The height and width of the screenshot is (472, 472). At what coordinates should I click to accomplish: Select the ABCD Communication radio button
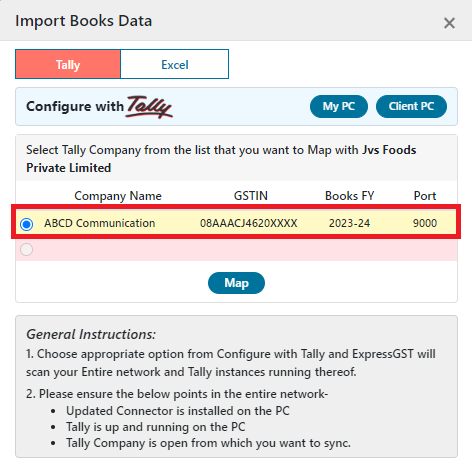pos(26,224)
